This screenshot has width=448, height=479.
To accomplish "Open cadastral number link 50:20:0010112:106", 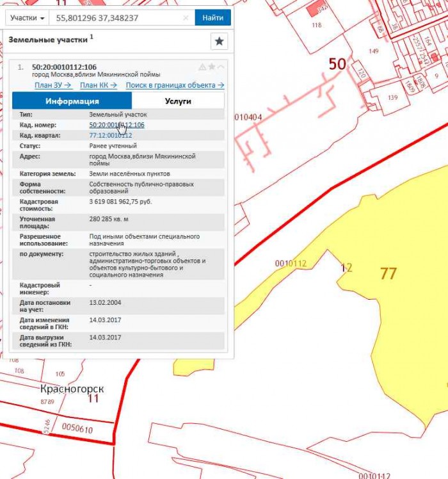I will click(116, 125).
